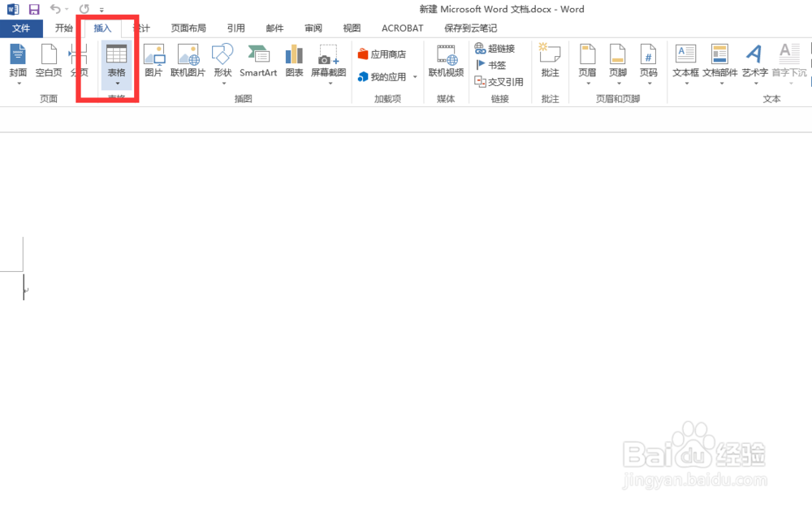Insert a chart via the 图表 icon

pos(293,61)
